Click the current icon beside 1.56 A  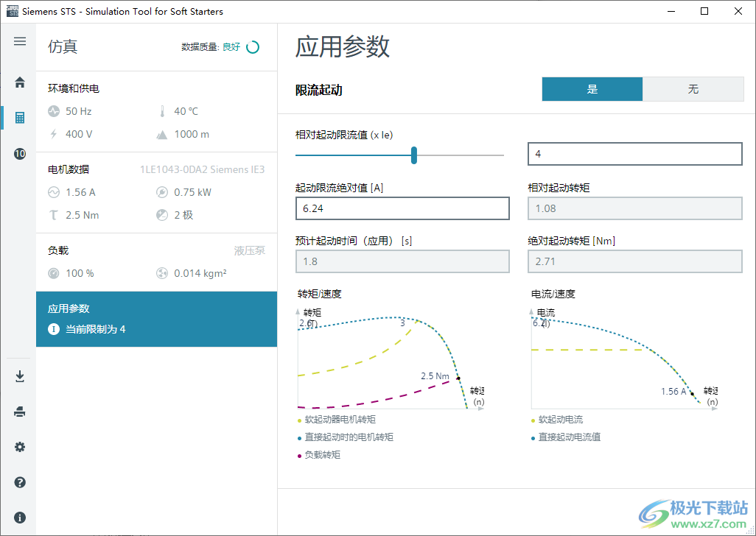[x=54, y=192]
